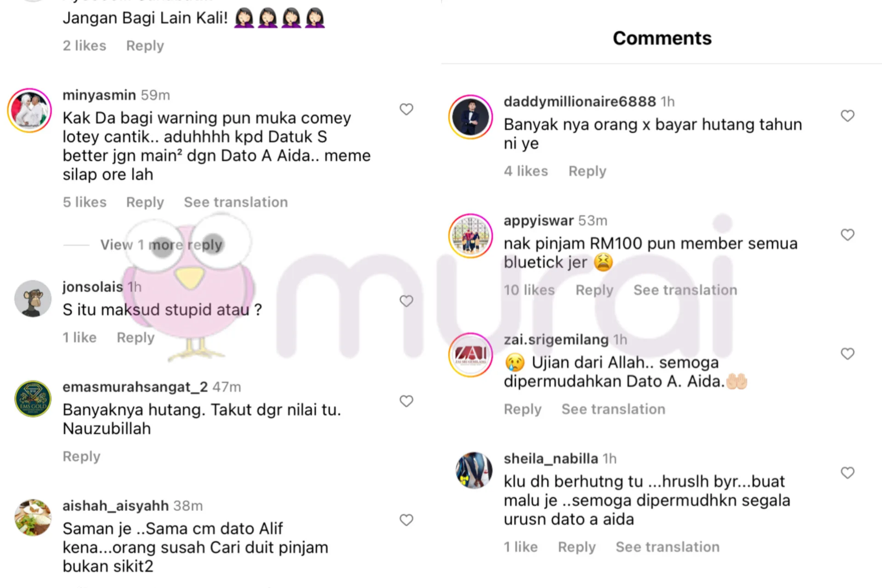Image resolution: width=882 pixels, height=588 pixels.
Task: Tap heart beside aishah_aisyahh comment
Action: 406,520
